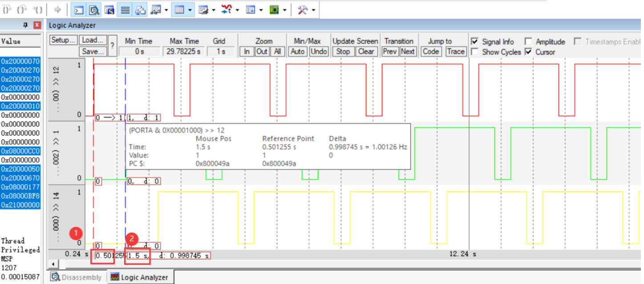Open the System Viewer dropdown arrow
Screen dimensions: 644x284
pyautogui.click(x=285, y=10)
